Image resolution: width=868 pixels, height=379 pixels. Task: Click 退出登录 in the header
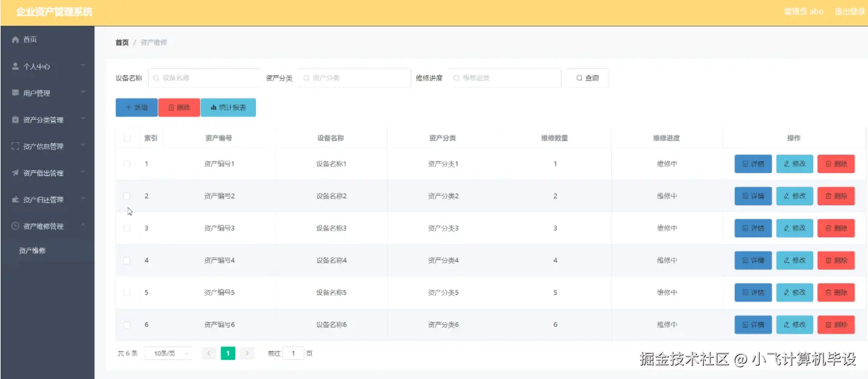849,11
